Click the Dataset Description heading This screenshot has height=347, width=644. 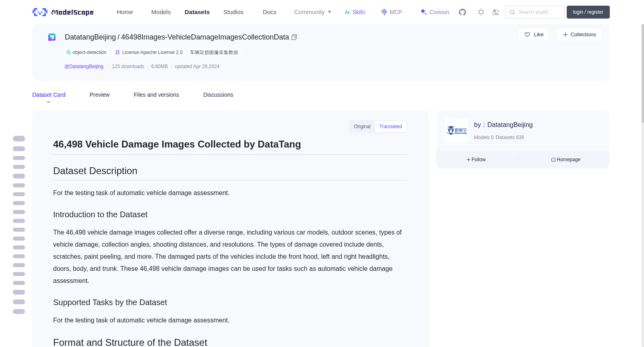[95, 171]
